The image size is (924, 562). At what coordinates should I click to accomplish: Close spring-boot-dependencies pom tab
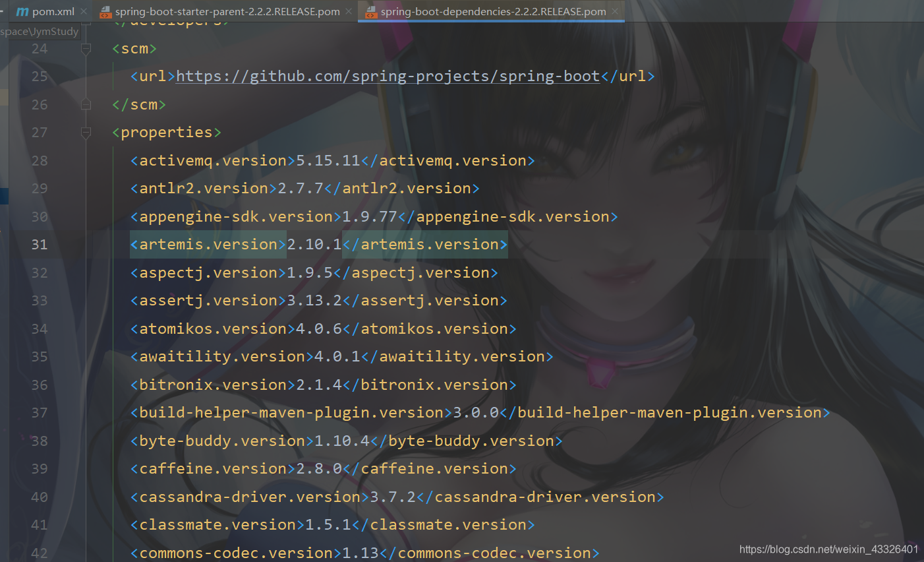pyautogui.click(x=615, y=11)
